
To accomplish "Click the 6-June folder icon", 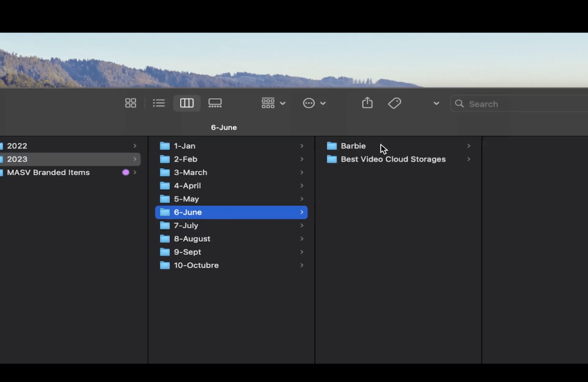I will click(165, 212).
